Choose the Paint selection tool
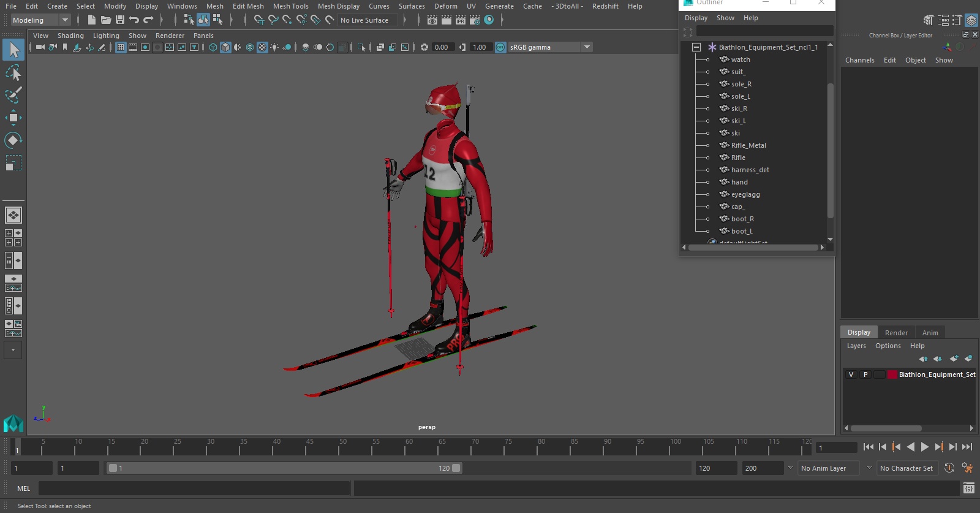 click(x=13, y=95)
